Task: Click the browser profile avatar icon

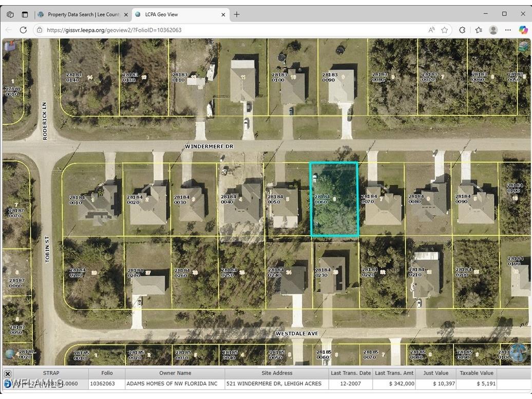Action: tap(493, 30)
